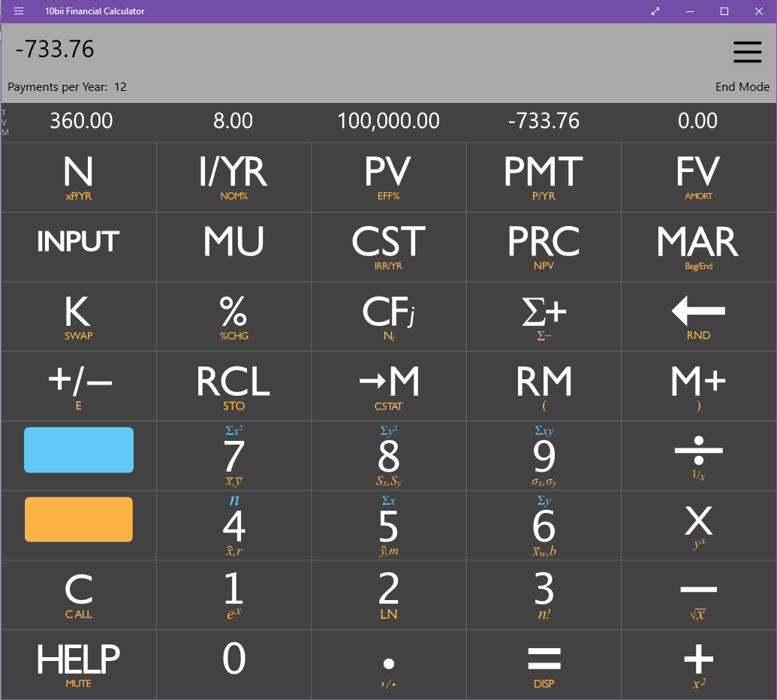777x700 pixels.
Task: Click the minus key
Action: (x=699, y=595)
